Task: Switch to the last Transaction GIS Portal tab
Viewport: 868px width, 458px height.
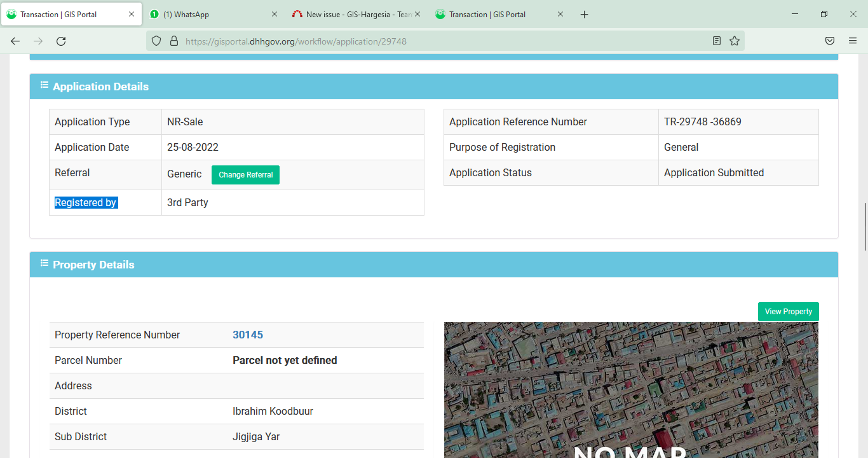Action: coord(499,14)
